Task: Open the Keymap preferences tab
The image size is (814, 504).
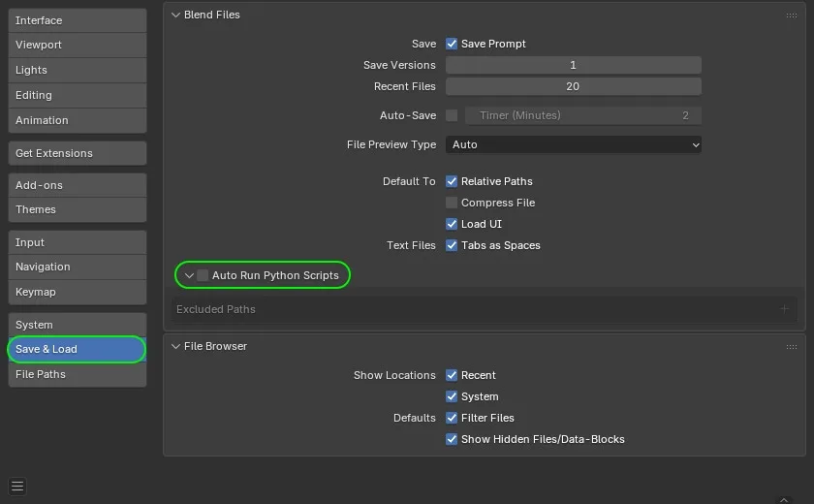Action: [x=78, y=292]
